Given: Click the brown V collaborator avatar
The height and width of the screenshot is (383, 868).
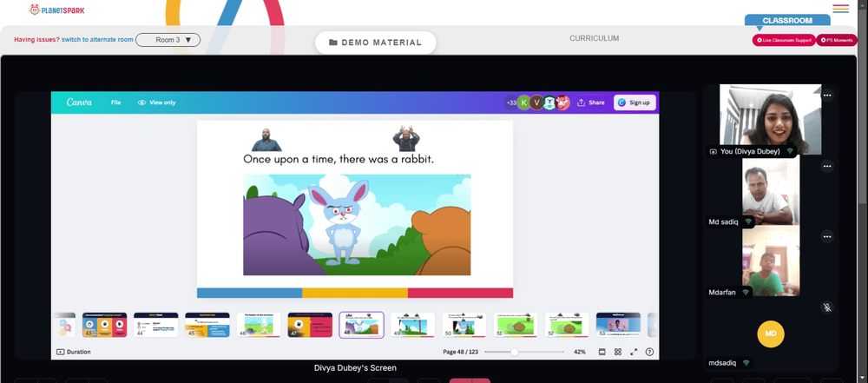Looking at the screenshot, I should [x=536, y=102].
